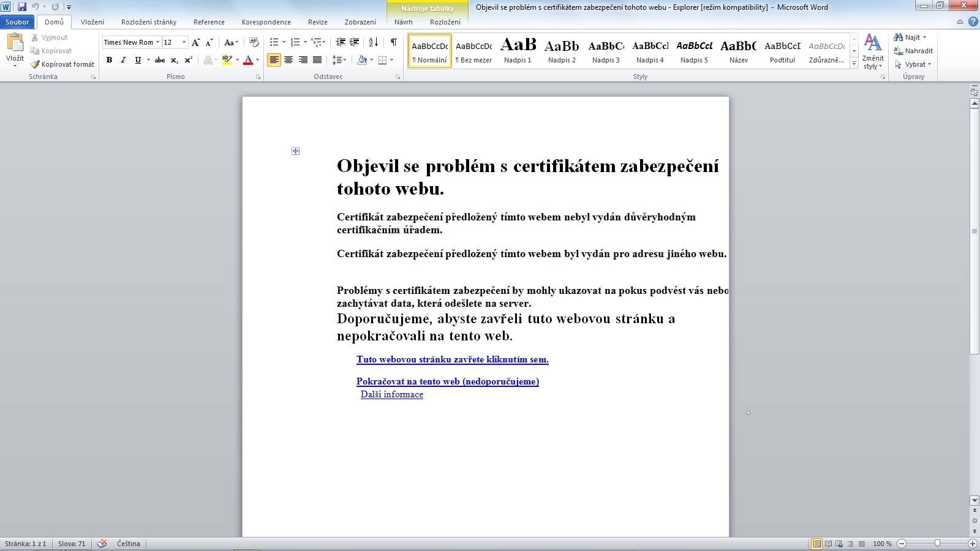This screenshot has height=551, width=980.
Task: Switch to the Korespondence tab
Action: [266, 22]
